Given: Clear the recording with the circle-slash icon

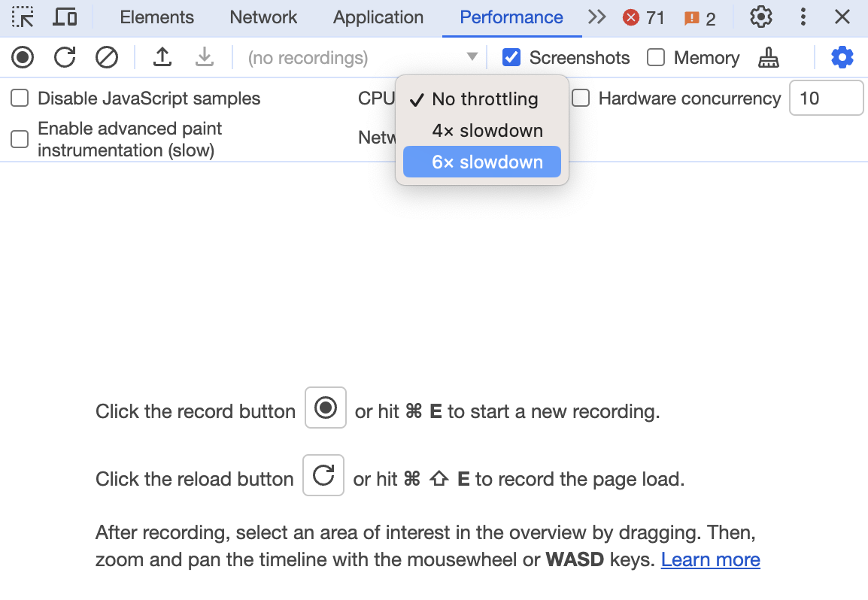Looking at the screenshot, I should pos(107,57).
